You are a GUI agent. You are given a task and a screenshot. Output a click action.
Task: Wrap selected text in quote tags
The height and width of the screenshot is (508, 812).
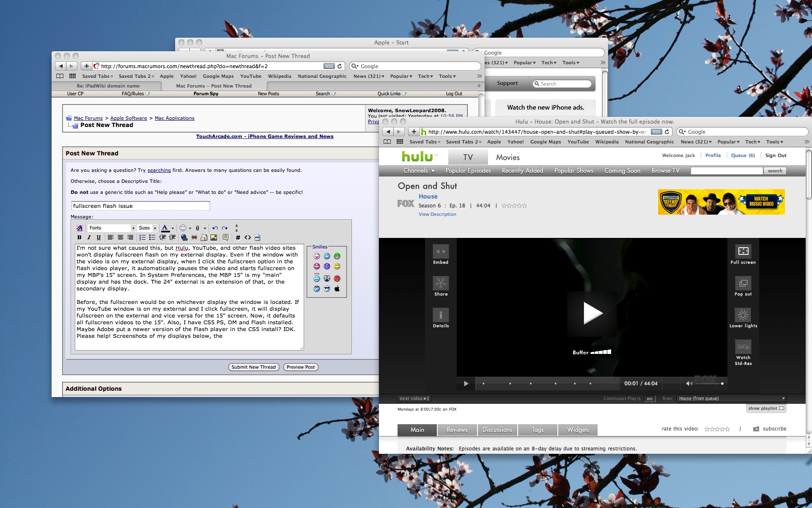(225, 237)
